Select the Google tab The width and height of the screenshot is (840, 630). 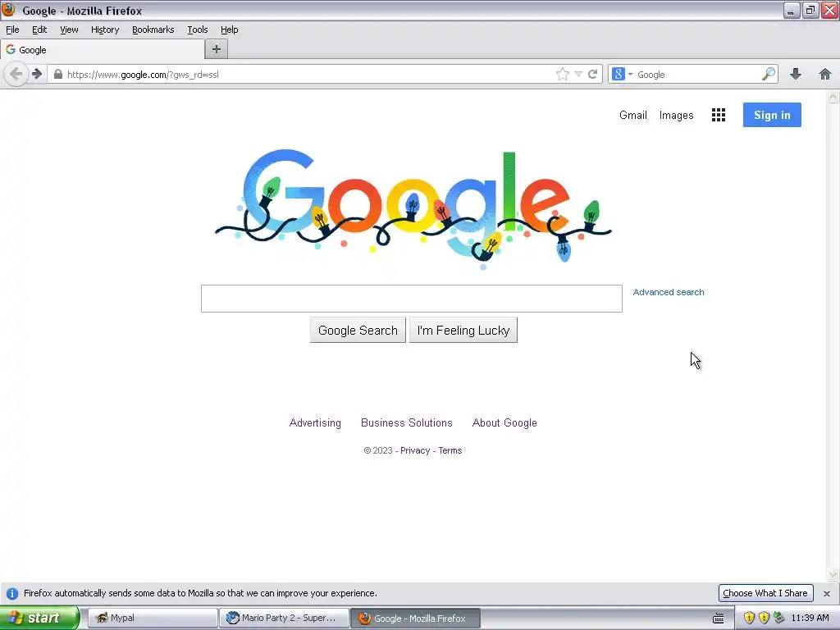coord(103,50)
